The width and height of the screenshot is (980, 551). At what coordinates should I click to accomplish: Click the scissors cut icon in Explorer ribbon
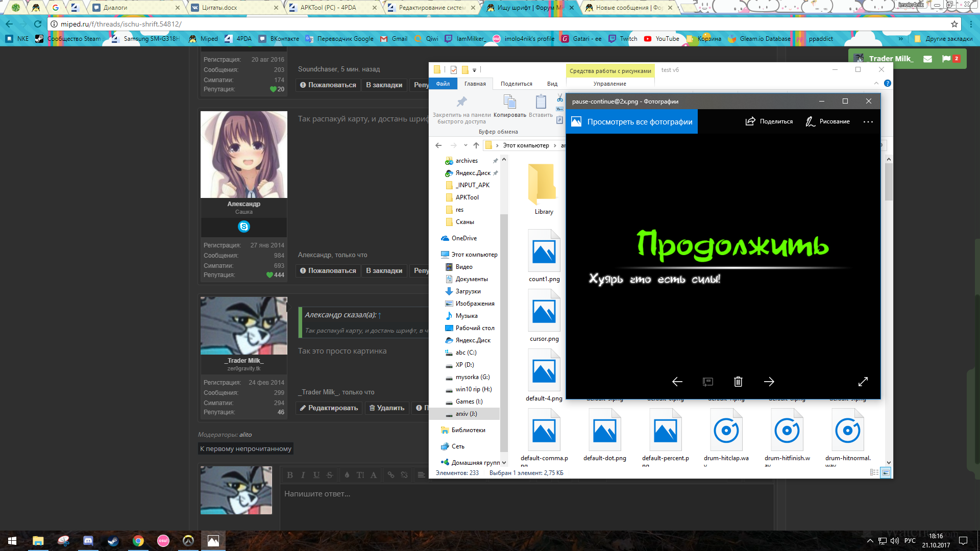(x=560, y=98)
